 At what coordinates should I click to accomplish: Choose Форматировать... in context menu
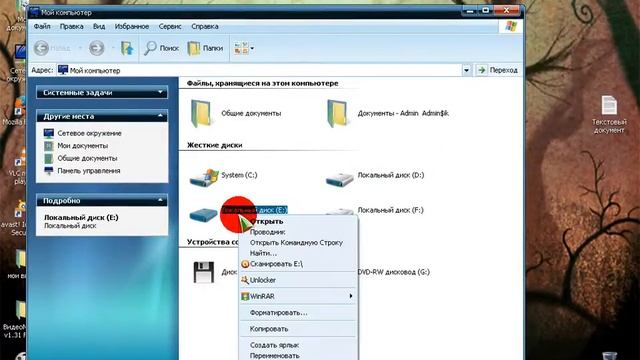click(298, 313)
